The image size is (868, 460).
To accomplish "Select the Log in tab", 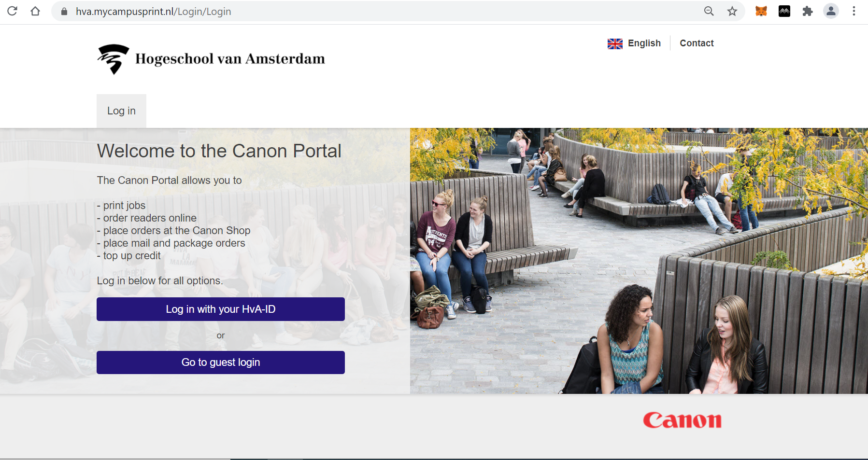I will [121, 111].
